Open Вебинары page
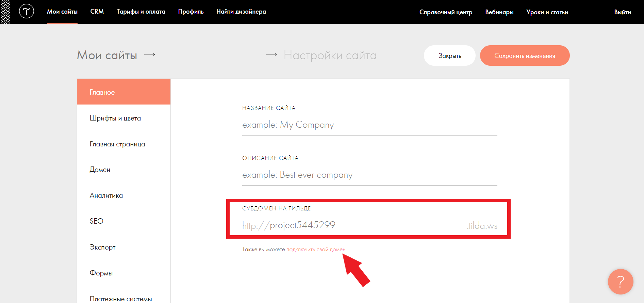Screen dimensions: 644x303 (x=499, y=12)
